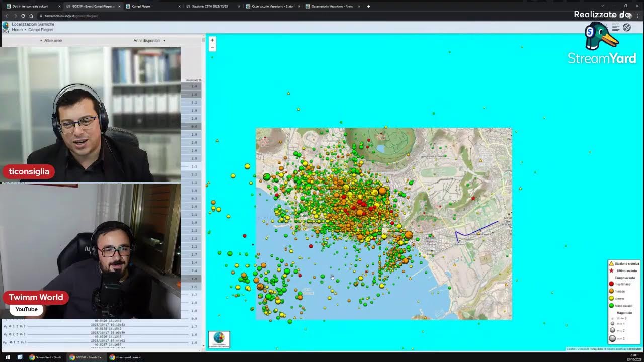Select the event dated 2023/10/17 07:44:02
The image size is (644, 362).
tap(108, 341)
